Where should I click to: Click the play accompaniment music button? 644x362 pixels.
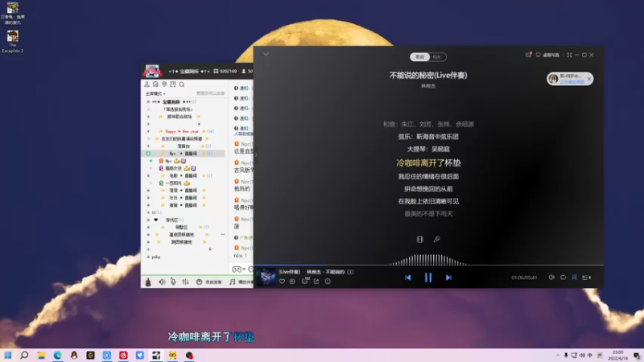click(241, 282)
